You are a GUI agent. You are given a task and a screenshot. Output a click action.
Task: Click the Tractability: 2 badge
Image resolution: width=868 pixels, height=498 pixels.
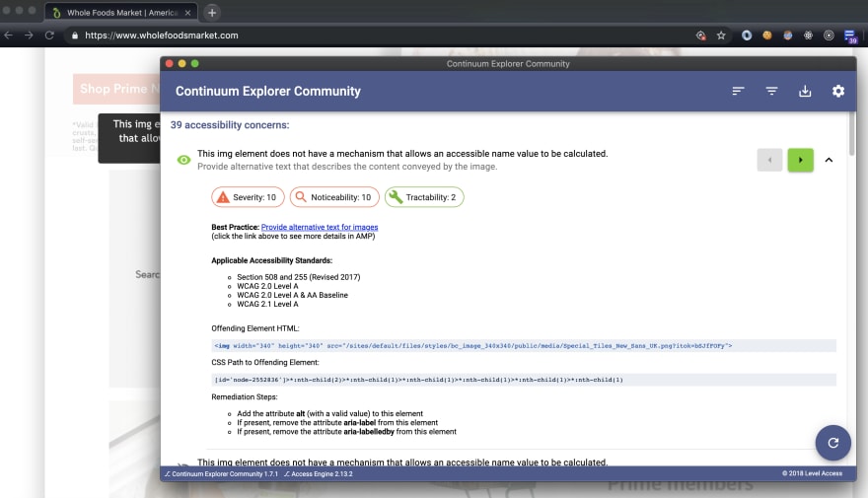(424, 197)
